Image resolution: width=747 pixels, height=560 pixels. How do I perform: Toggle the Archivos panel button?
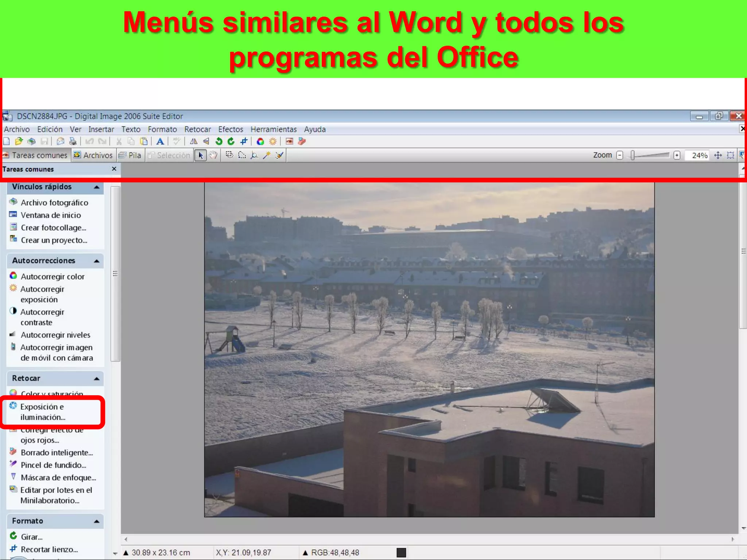(x=93, y=155)
